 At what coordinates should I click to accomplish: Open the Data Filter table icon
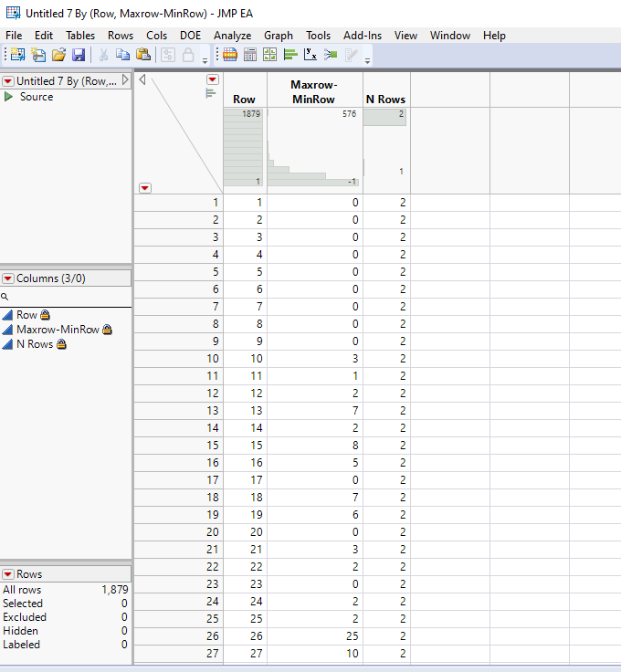point(230,55)
